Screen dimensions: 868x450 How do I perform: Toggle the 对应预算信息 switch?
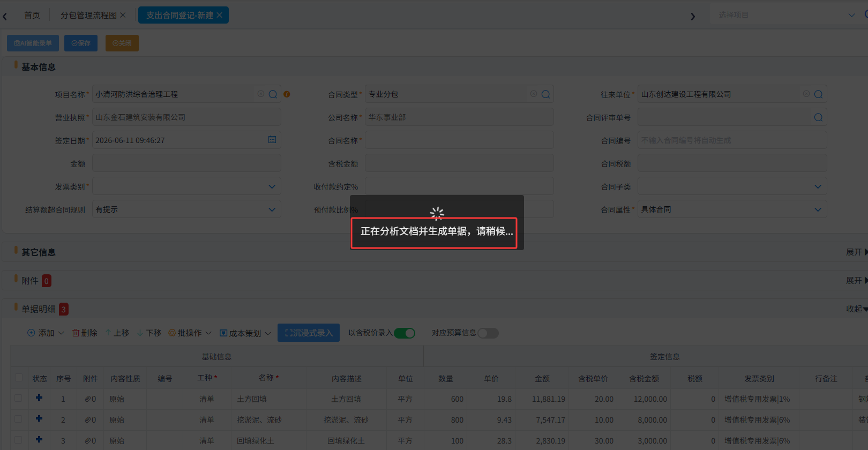tap(488, 333)
